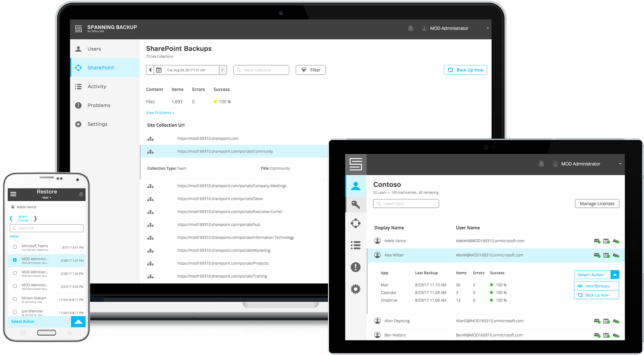The height and width of the screenshot is (355, 644).
Task: Open the Mail dropdown under Restore
Action: pos(47,198)
